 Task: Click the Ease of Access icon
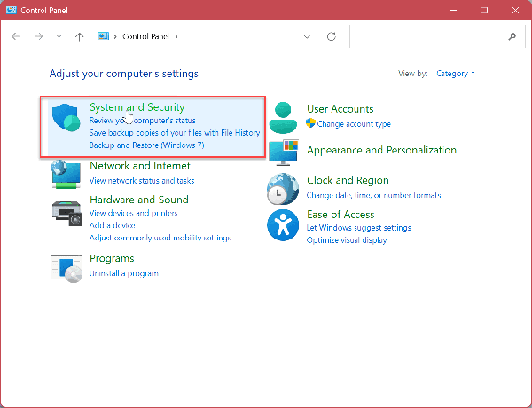click(284, 225)
